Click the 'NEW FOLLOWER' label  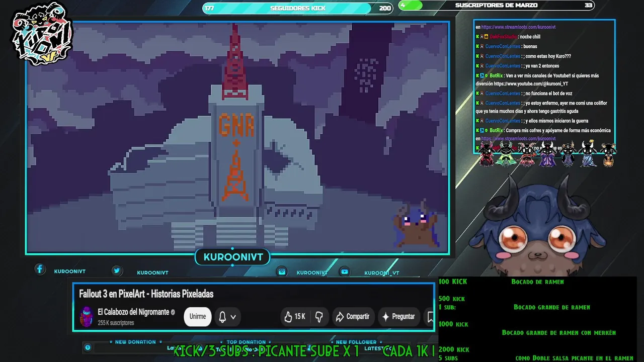[x=356, y=342]
